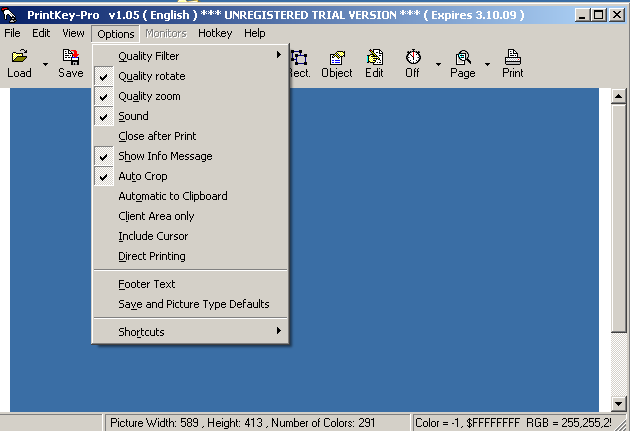This screenshot has height=431, width=630.
Task: Toggle the Sound option off
Action: pos(190,116)
